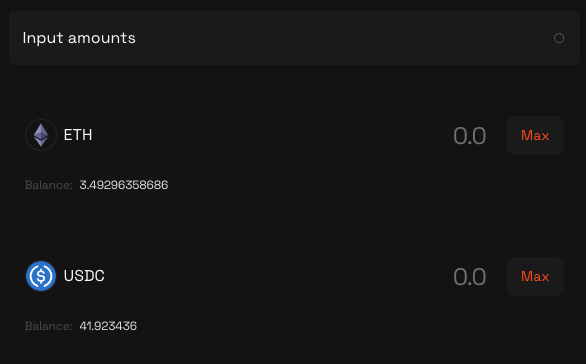Set USDC amount to Max
This screenshot has width=586, height=364.
[535, 277]
